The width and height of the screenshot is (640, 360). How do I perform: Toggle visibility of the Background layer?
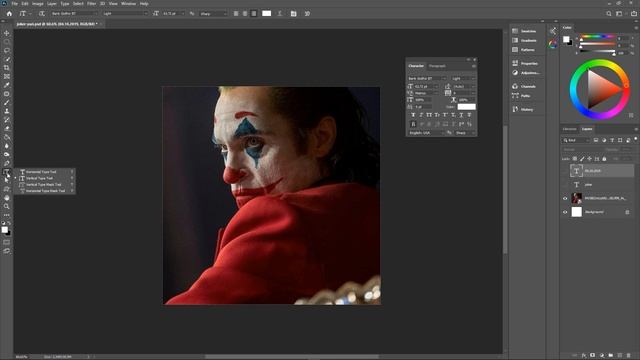[565, 212]
